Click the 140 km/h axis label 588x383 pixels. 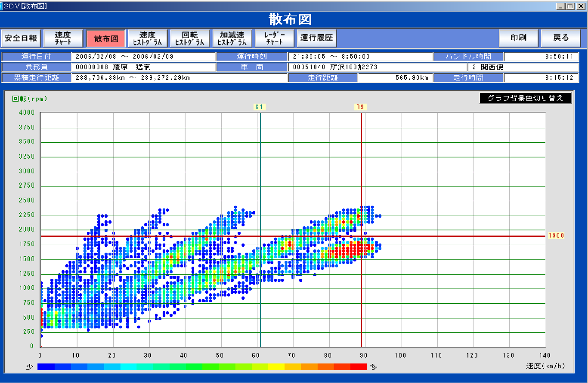coord(544,355)
